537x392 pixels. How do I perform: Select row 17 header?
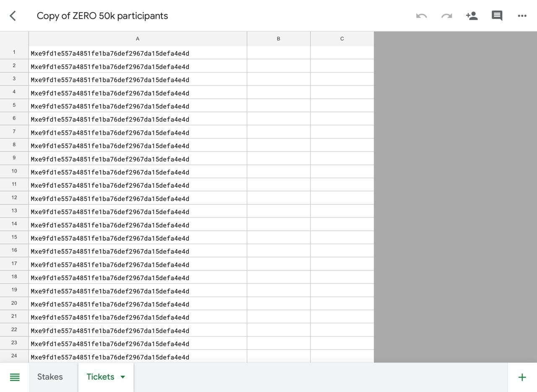coord(14,264)
